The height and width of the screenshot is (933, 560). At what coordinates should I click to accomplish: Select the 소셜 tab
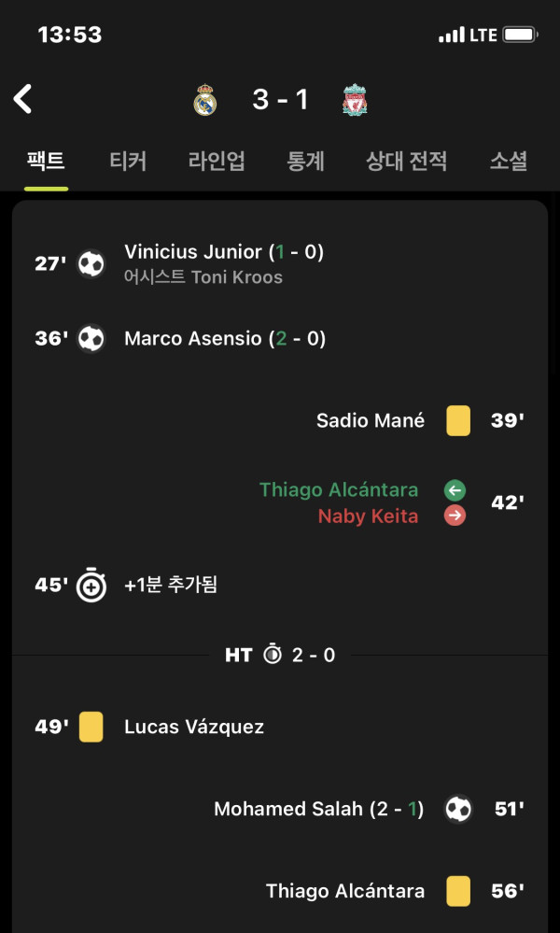509,162
